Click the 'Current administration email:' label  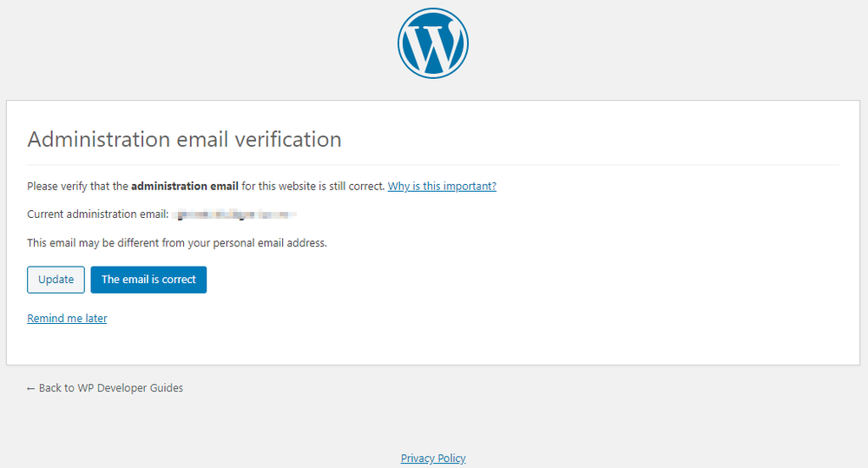click(98, 214)
